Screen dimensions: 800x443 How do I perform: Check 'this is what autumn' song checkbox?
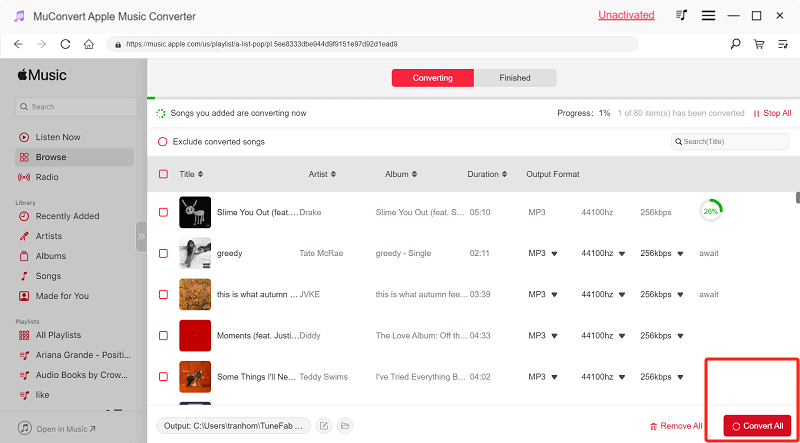tap(163, 294)
